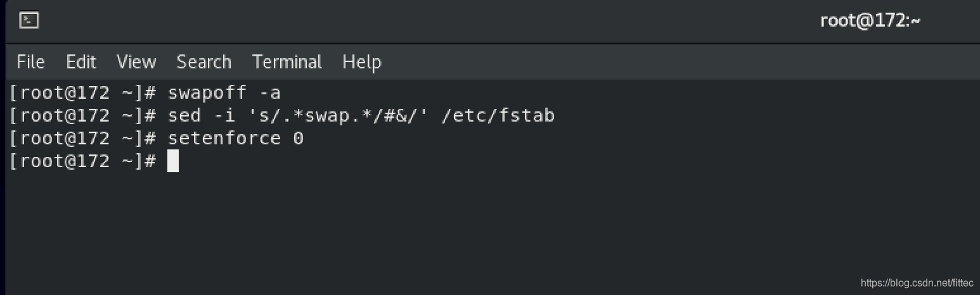Click the first [root@172 ~]# prompt
This screenshot has height=295, width=980.
coord(82,93)
